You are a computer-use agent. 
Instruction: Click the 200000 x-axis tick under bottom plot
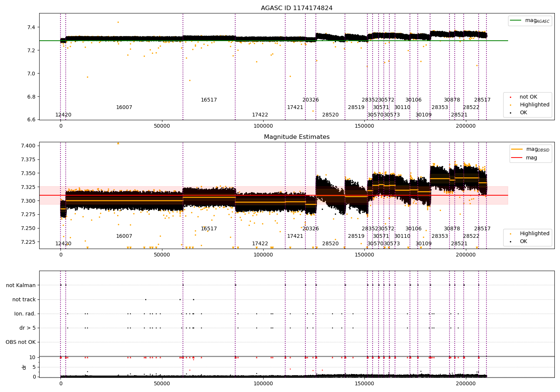[466, 383]
